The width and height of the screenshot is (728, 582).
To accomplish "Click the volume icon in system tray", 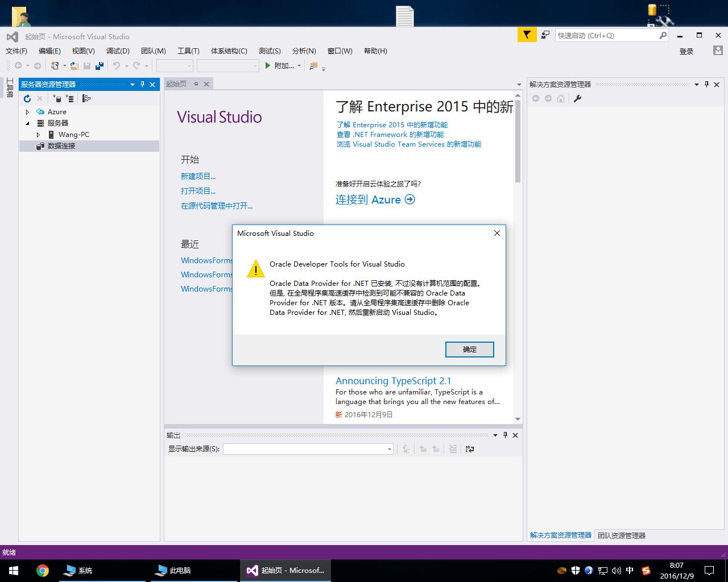I will tap(616, 570).
